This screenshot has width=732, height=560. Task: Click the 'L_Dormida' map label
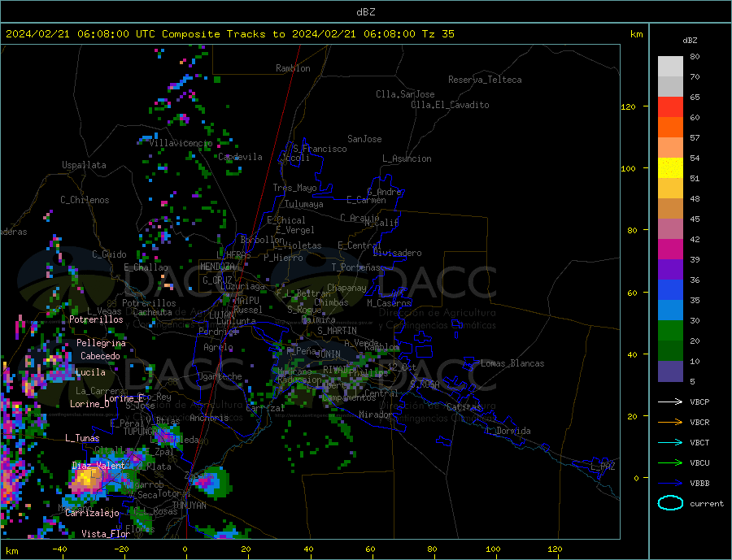(x=509, y=432)
